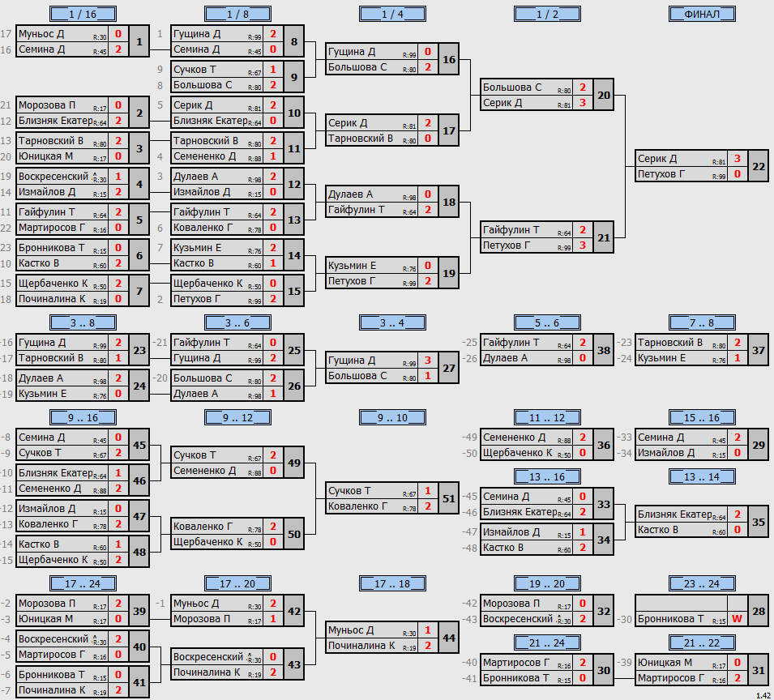This screenshot has width=774, height=700.
Task: Click 'Измайлов Д' in match 29
Action: pos(665,453)
